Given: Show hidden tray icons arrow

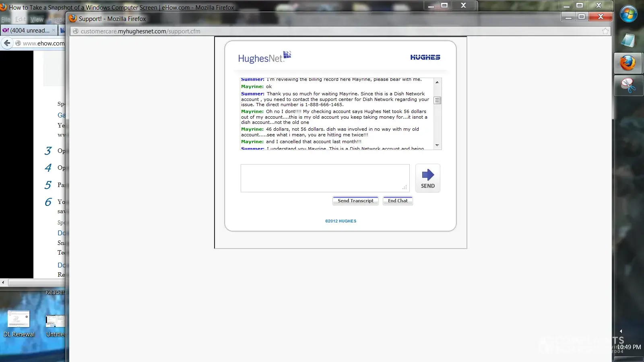Looking at the screenshot, I should point(621,331).
